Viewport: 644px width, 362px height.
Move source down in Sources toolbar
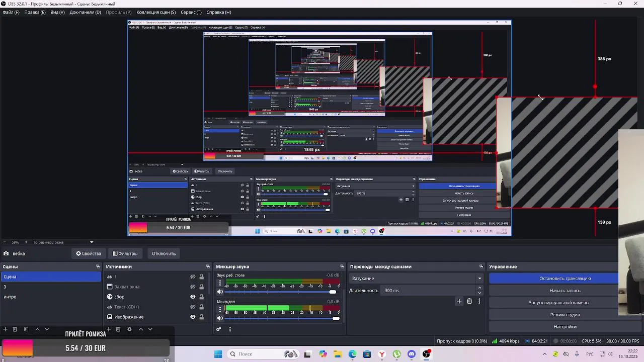(x=150, y=329)
